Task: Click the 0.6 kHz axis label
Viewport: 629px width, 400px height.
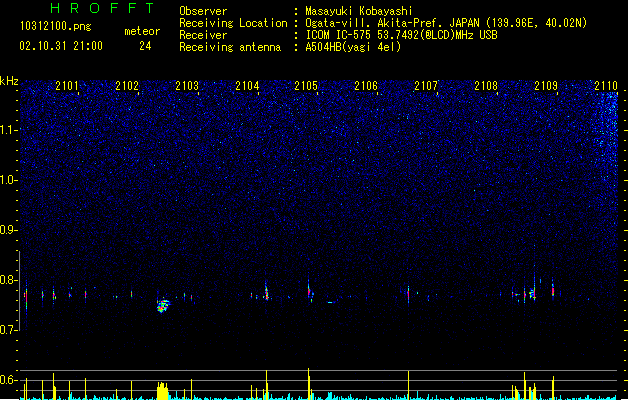Action: [x=9, y=380]
